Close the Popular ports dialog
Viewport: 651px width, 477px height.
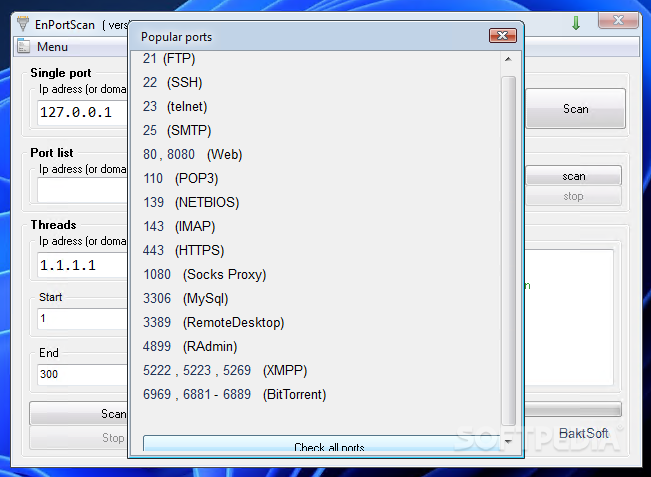click(502, 36)
